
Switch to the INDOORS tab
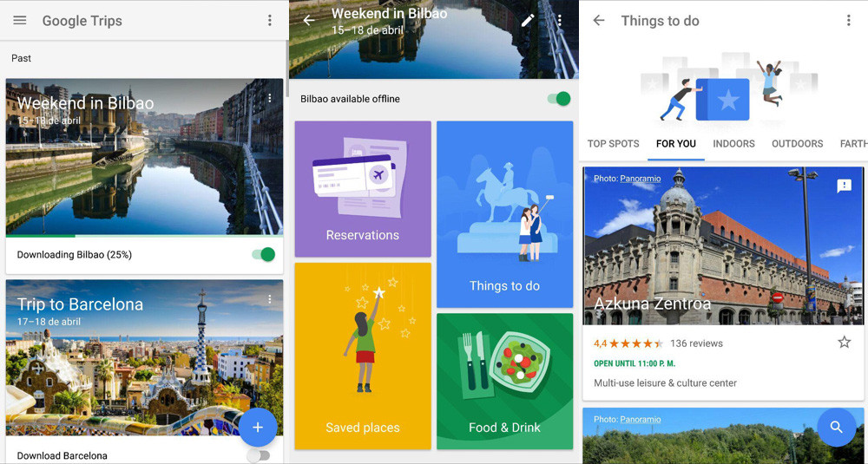coord(733,144)
